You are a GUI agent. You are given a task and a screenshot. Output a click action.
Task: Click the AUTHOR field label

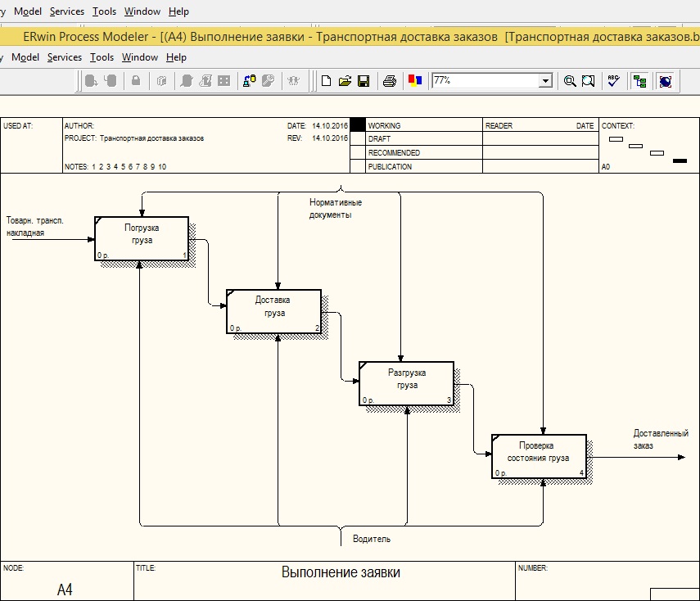tap(79, 126)
